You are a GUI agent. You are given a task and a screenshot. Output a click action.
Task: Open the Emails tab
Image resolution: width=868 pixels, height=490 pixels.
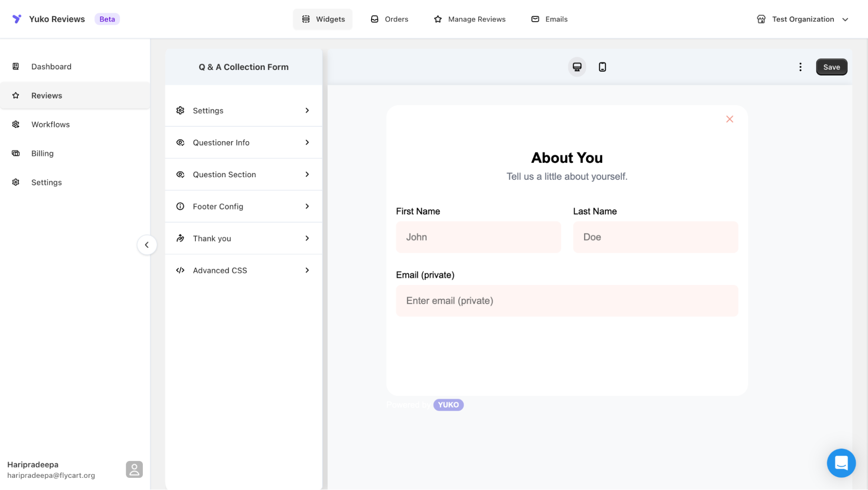(549, 19)
